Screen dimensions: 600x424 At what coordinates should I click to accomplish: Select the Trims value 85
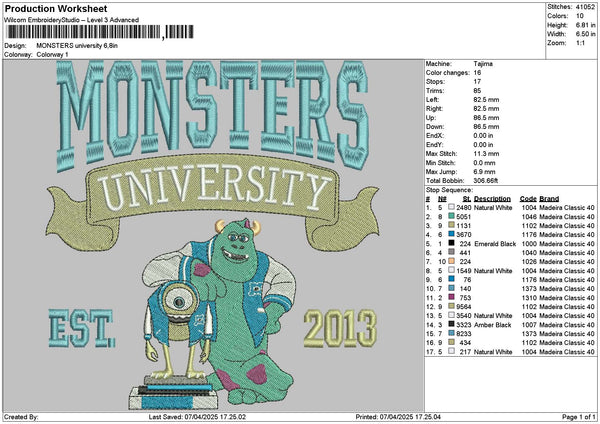[x=478, y=91]
